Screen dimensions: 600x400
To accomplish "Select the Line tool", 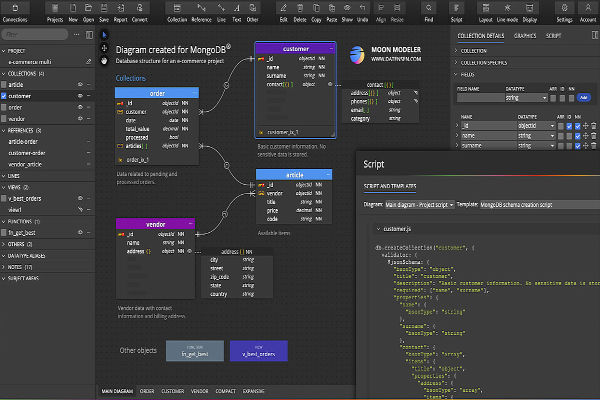I will coord(221,13).
